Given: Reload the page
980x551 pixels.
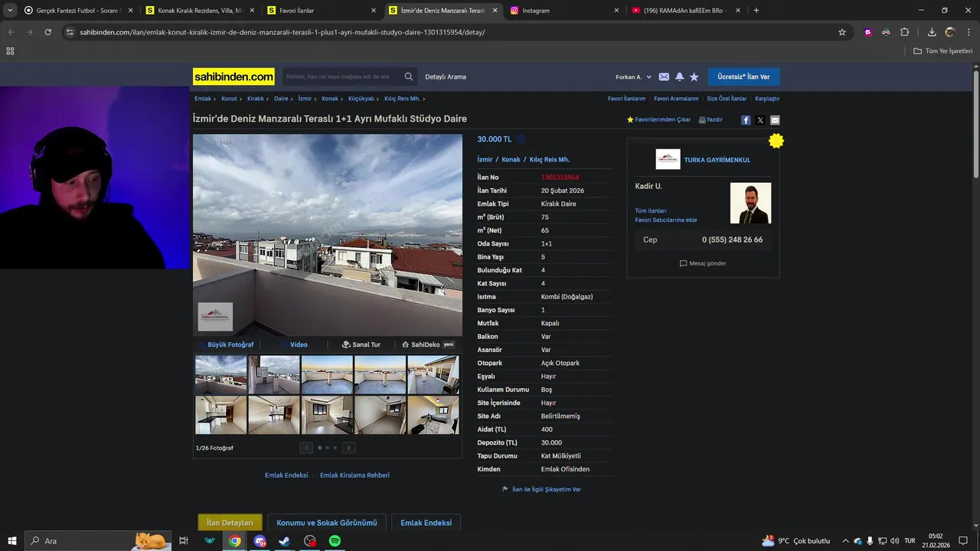Looking at the screenshot, I should pos(47,32).
